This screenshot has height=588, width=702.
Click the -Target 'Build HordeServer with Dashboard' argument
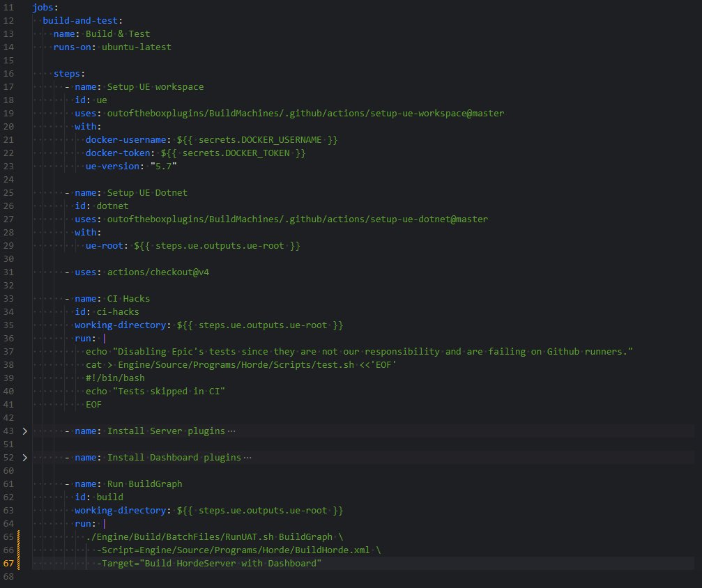pyautogui.click(x=209, y=564)
